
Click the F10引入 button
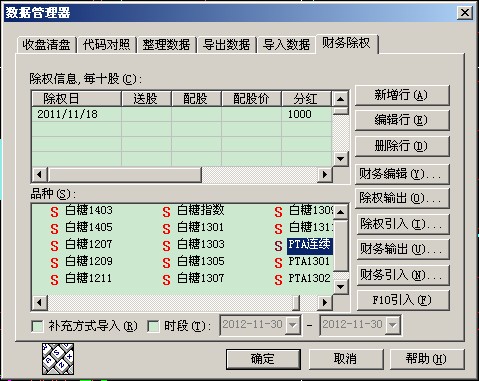click(403, 300)
